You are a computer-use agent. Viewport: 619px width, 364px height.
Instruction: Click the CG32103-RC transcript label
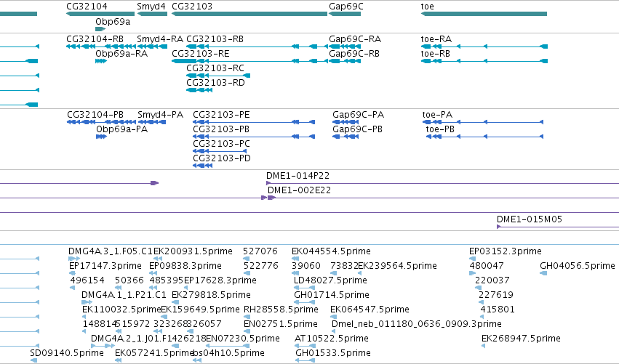215,68
